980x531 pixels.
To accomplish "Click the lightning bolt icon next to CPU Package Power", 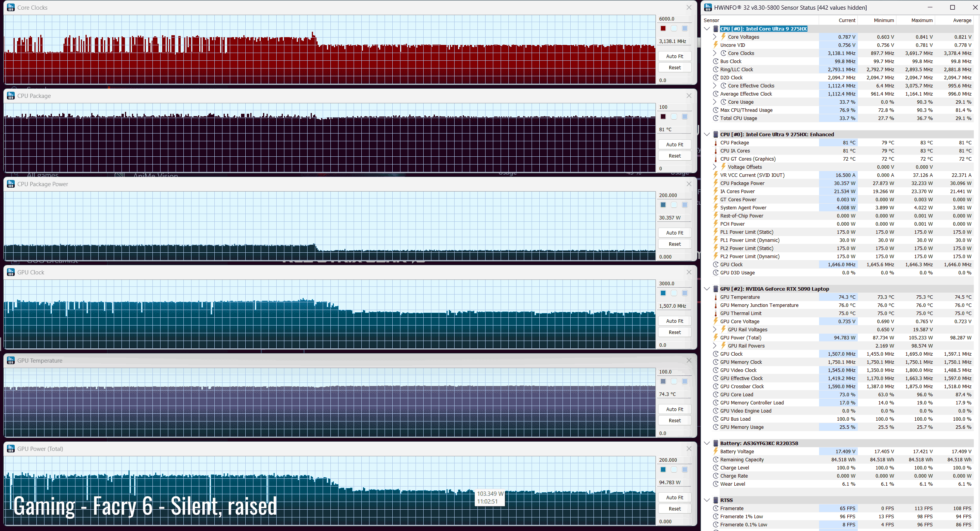I will pos(716,183).
